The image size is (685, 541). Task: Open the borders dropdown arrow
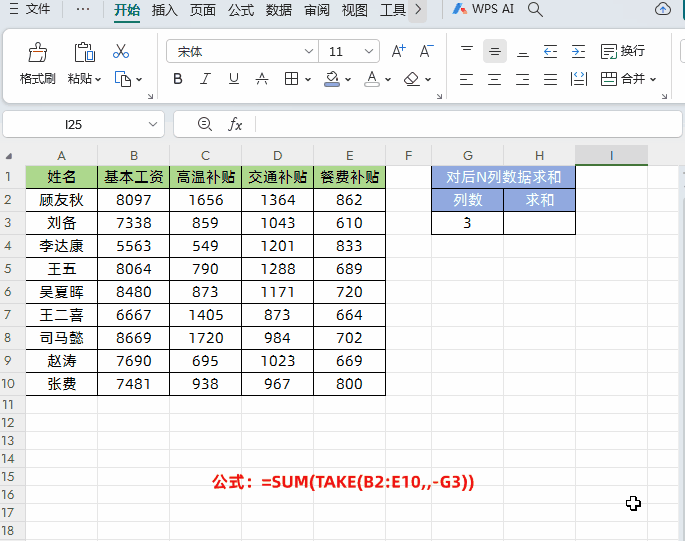[x=308, y=80]
